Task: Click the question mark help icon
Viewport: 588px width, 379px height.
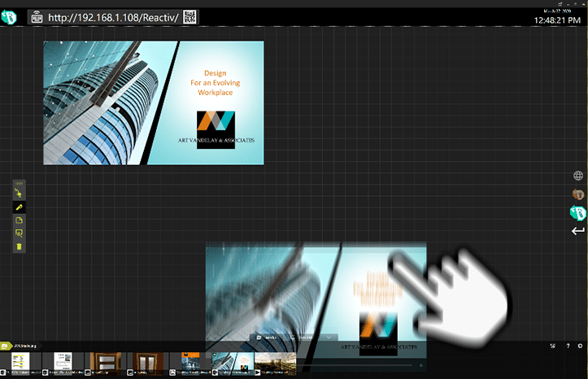Action: point(568,346)
